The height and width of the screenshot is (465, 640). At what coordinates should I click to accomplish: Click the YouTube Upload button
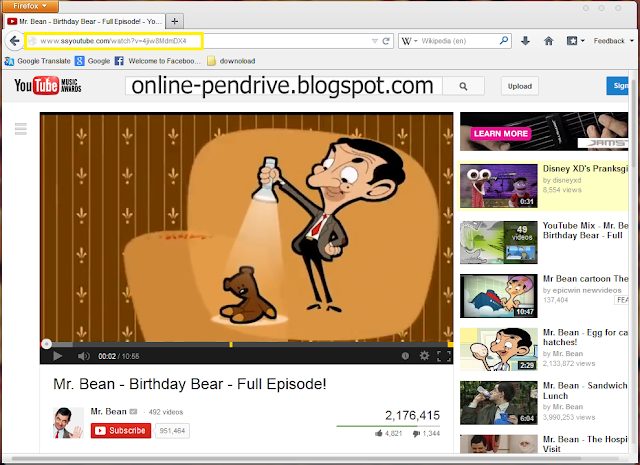[x=520, y=86]
